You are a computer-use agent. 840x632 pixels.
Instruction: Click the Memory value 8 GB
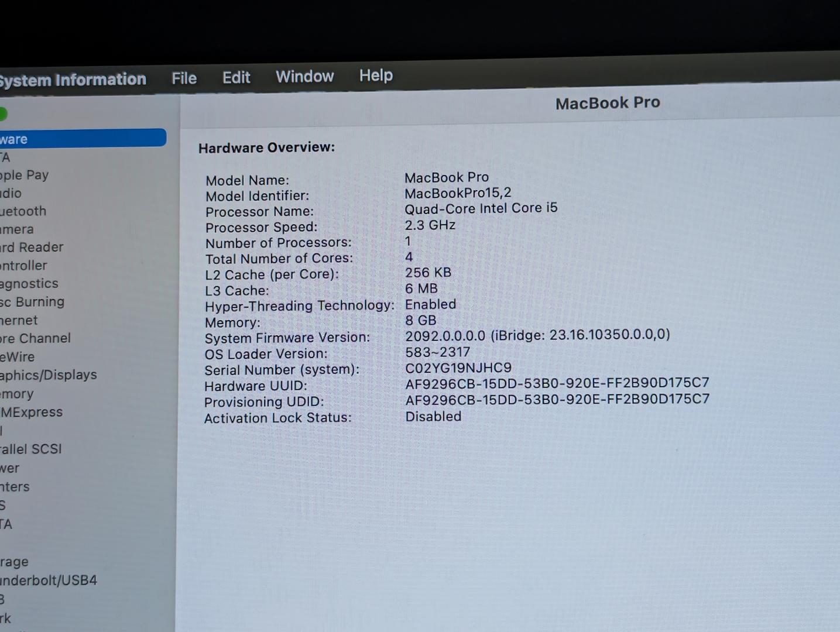[421, 320]
